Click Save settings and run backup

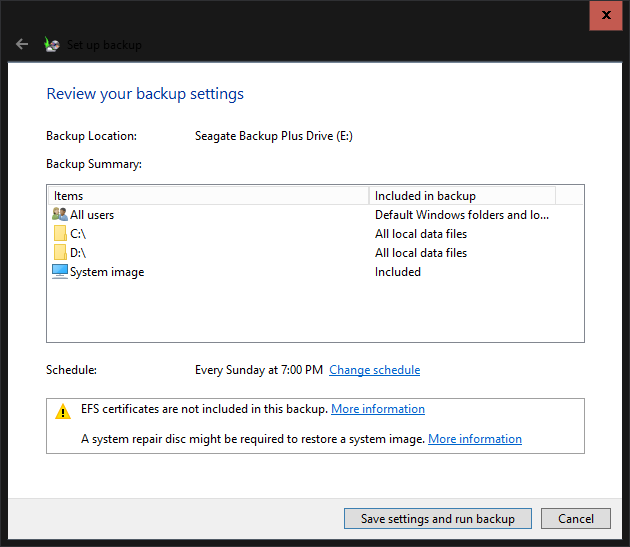(438, 519)
